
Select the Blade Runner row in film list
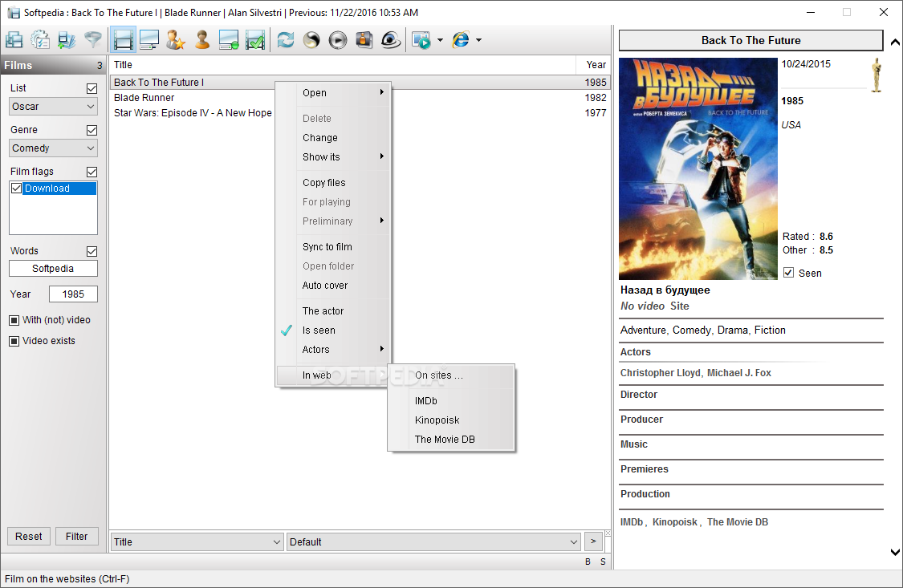(x=360, y=97)
